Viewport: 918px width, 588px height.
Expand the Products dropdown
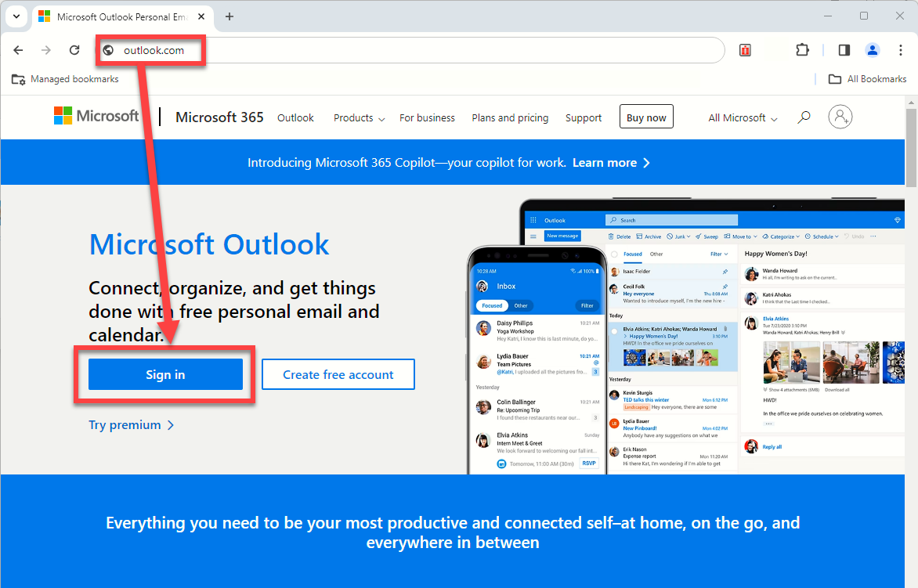(359, 117)
